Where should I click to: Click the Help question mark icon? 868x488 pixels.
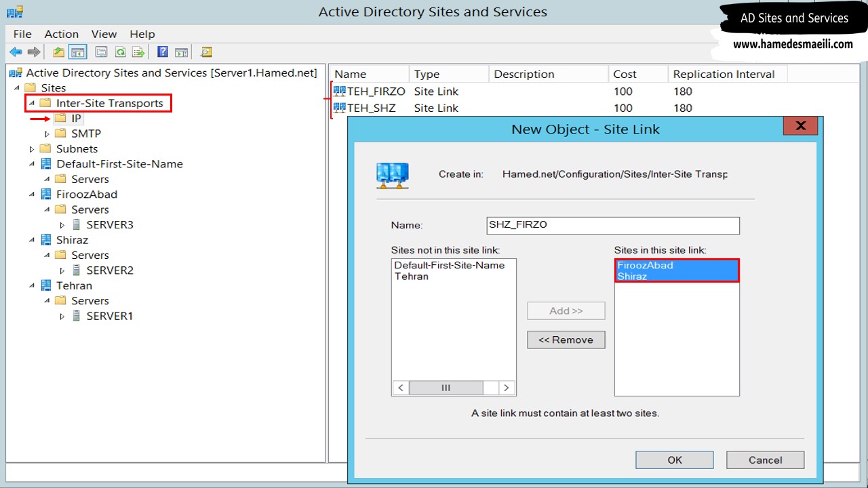coord(163,52)
